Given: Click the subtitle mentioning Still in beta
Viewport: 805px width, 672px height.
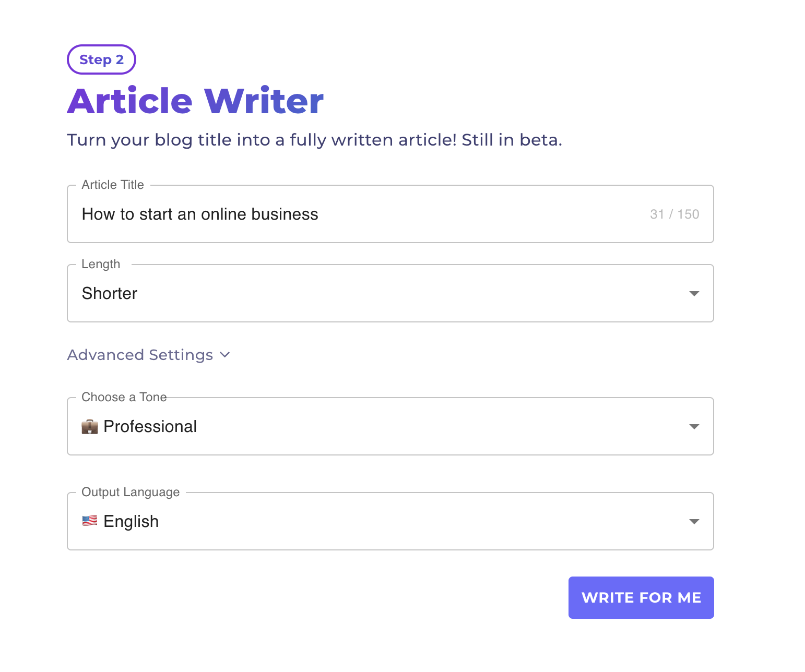Looking at the screenshot, I should tap(314, 140).
